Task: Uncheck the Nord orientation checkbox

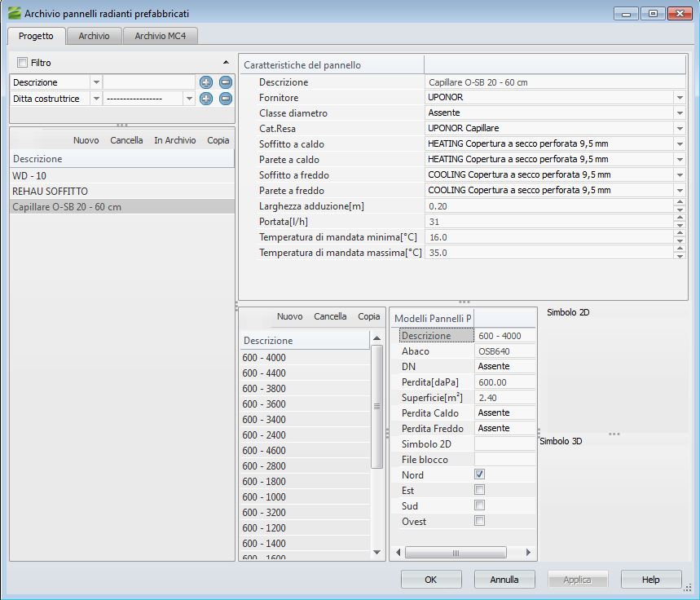Action: click(x=480, y=474)
